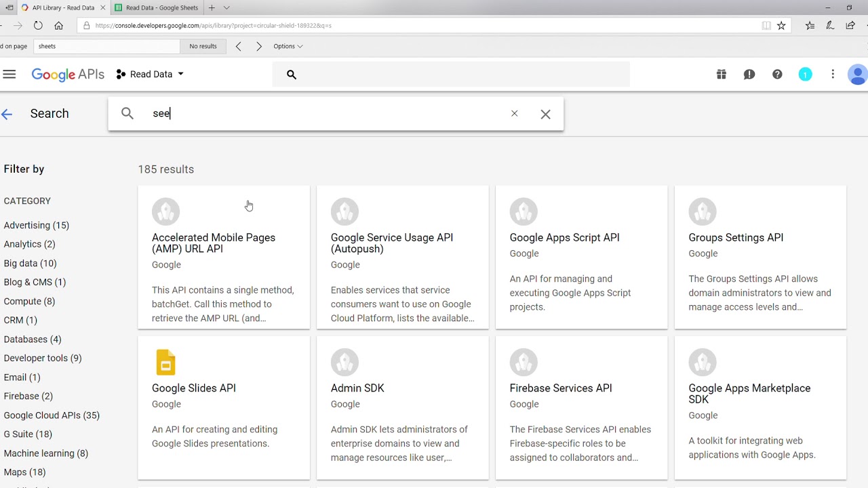Screen dimensions: 868x488
Task: Open the help question mark icon
Action: pos(777,75)
